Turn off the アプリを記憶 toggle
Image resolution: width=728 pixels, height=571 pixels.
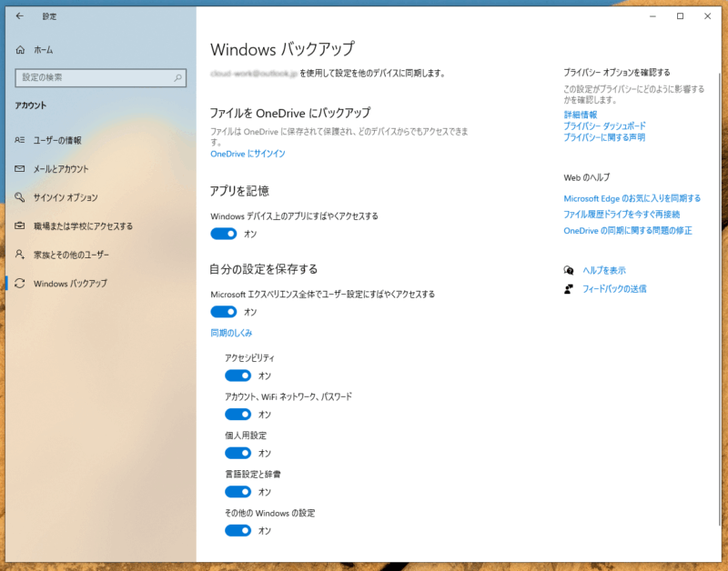(223, 234)
